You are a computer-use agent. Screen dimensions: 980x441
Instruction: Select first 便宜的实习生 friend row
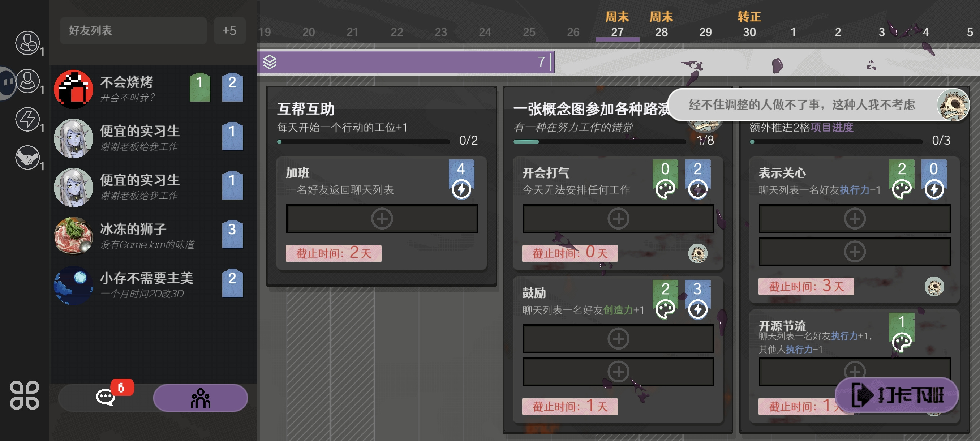pos(153,138)
